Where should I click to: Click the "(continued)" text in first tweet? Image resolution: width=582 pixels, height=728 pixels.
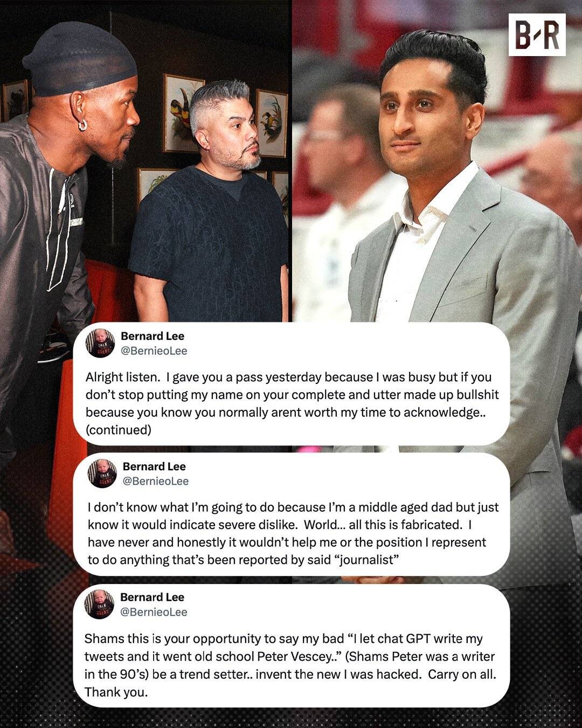pos(119,430)
